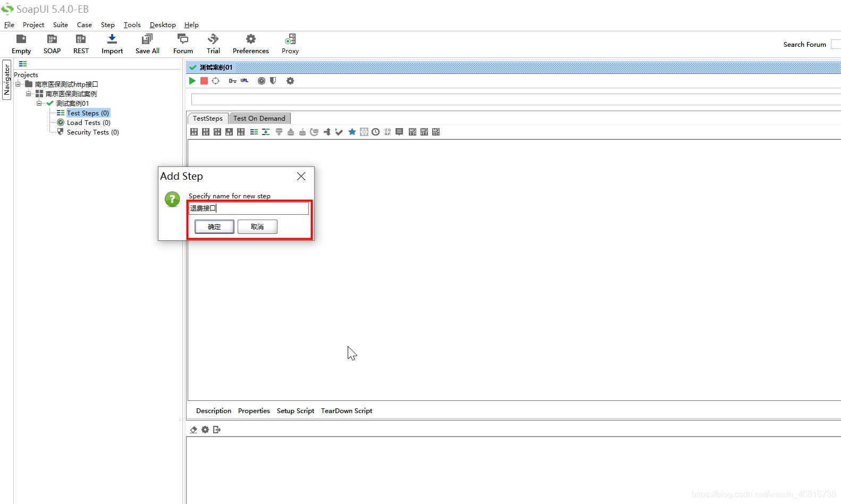Collapse the 测试案例01 tree node
Screen dimensions: 841x504
[39, 103]
